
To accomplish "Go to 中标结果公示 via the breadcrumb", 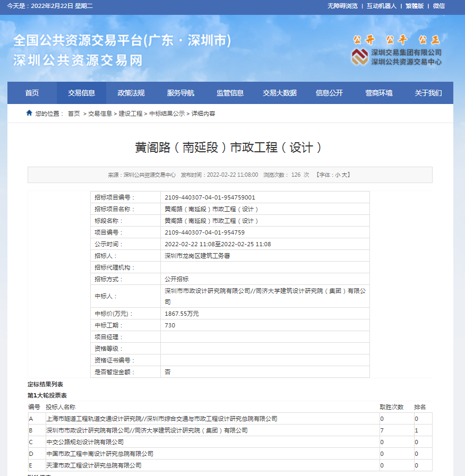I will pos(167,114).
